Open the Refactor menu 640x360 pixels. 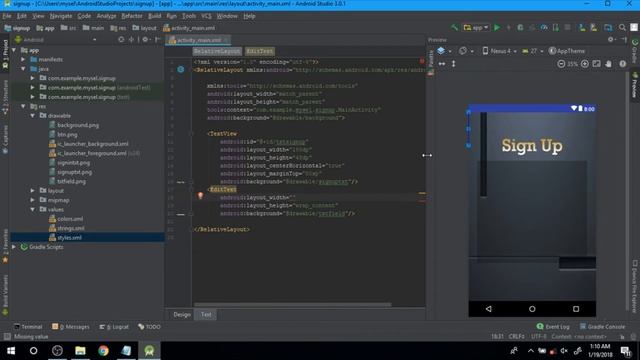132,16
